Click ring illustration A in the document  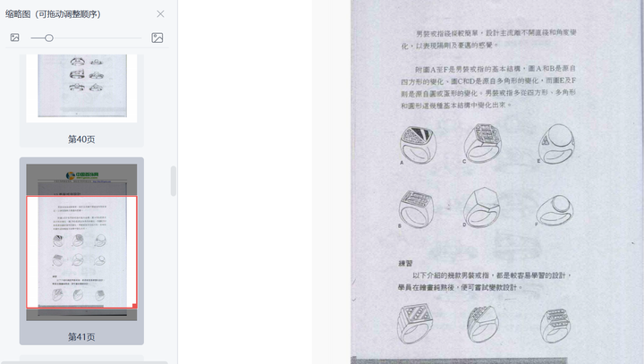pos(418,145)
